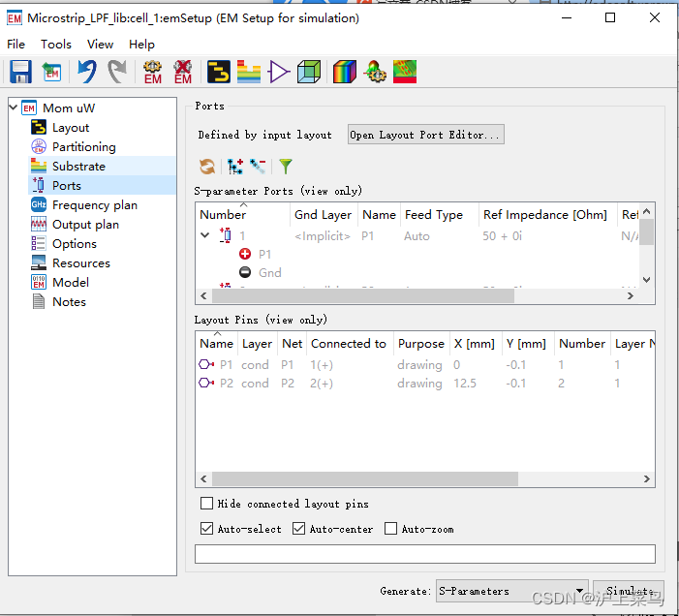Open the Output plan section

86,225
